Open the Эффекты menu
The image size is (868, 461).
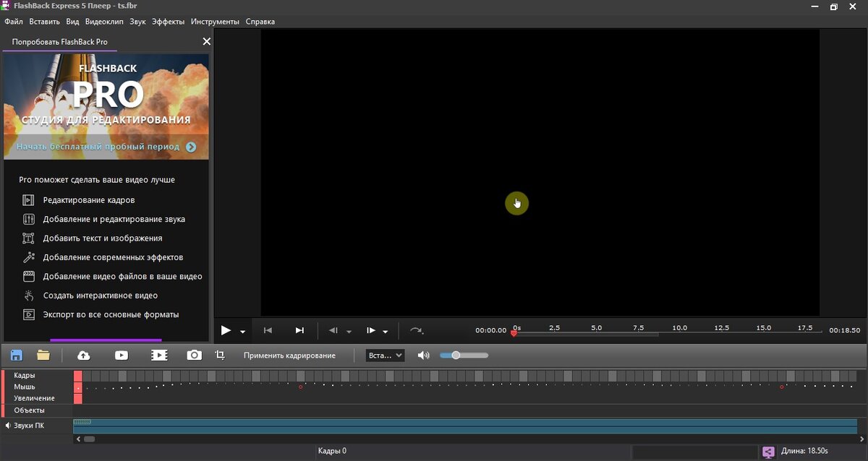[168, 22]
